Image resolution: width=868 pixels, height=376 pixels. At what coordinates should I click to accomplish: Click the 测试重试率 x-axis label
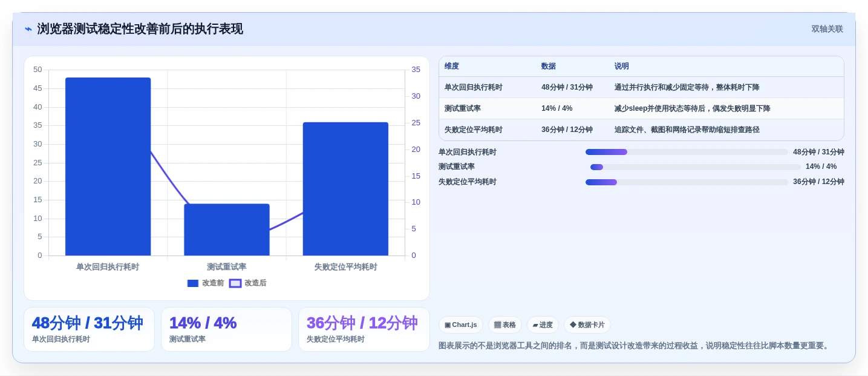pos(227,267)
